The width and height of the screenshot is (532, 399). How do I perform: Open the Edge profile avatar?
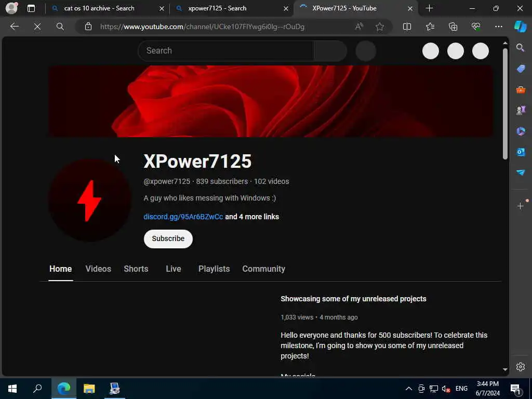12,8
